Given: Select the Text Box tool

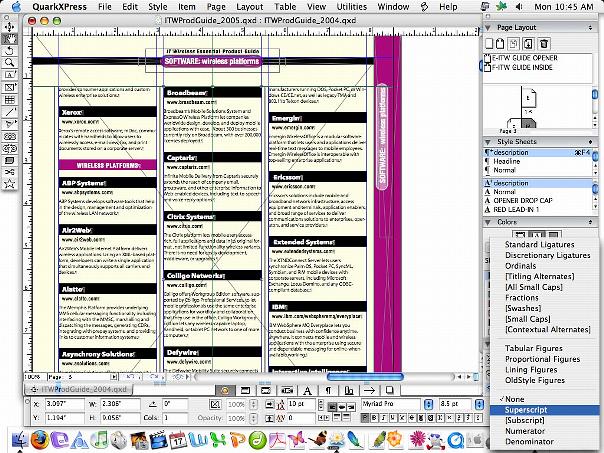Looking at the screenshot, I should [9, 75].
